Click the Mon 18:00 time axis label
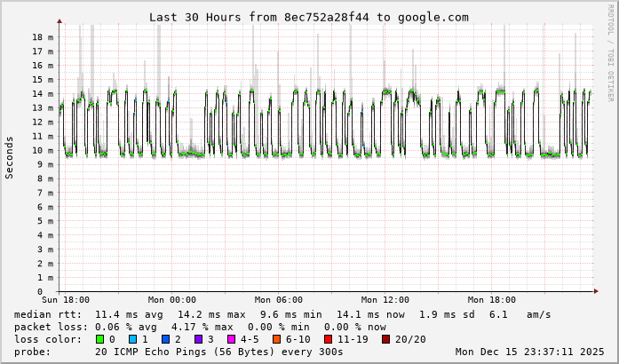Viewport: 619px width, 364px height. pos(491,300)
